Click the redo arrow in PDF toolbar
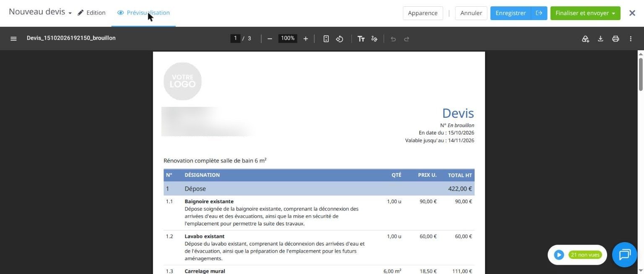Viewport: 644px width, 274px height. (x=406, y=39)
